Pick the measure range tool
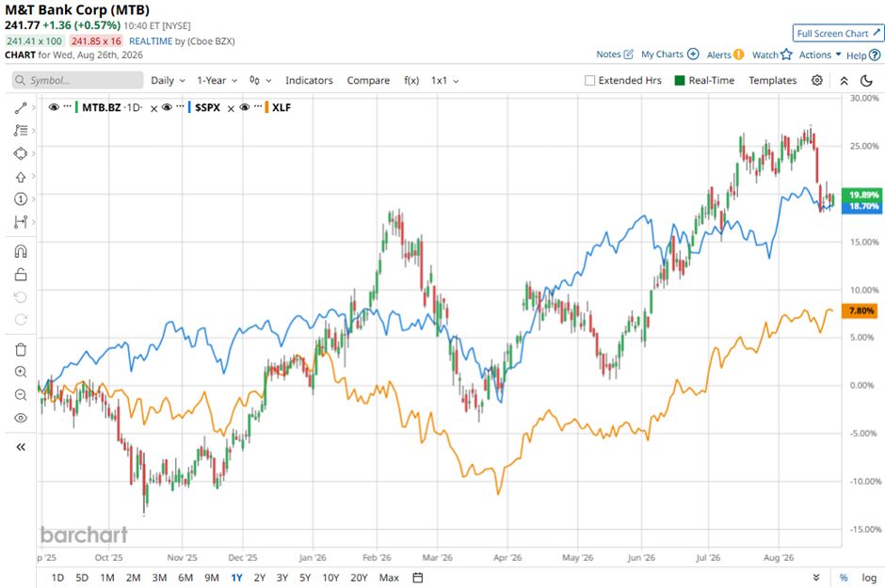Viewport: 885px width, 588px height. tap(21, 221)
